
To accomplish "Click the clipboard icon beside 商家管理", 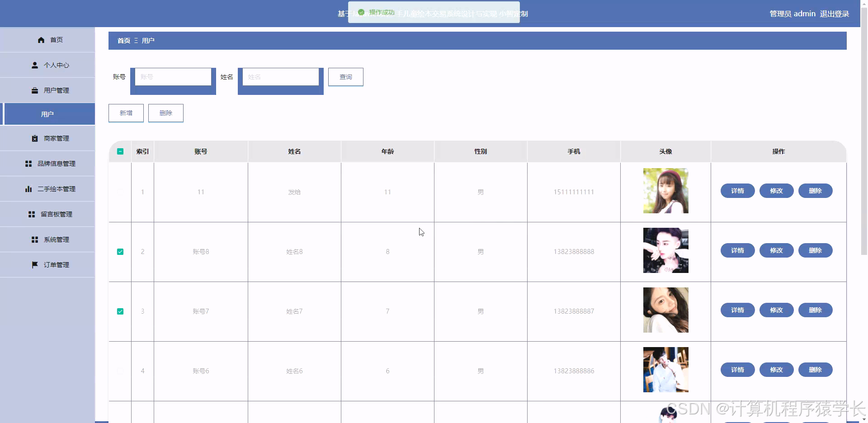I will [35, 138].
